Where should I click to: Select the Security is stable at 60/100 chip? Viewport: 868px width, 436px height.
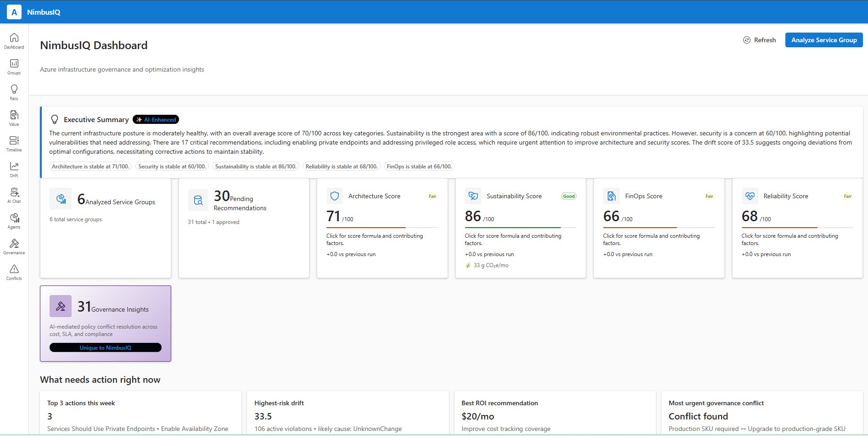click(x=172, y=166)
